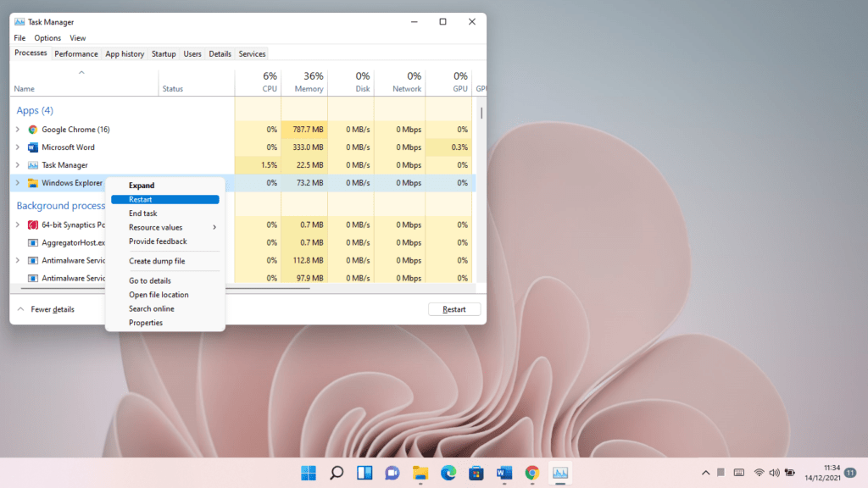Screen dimensions: 868x488
Task: Open Microsoft Edge from the taskbar
Action: pos(448,472)
